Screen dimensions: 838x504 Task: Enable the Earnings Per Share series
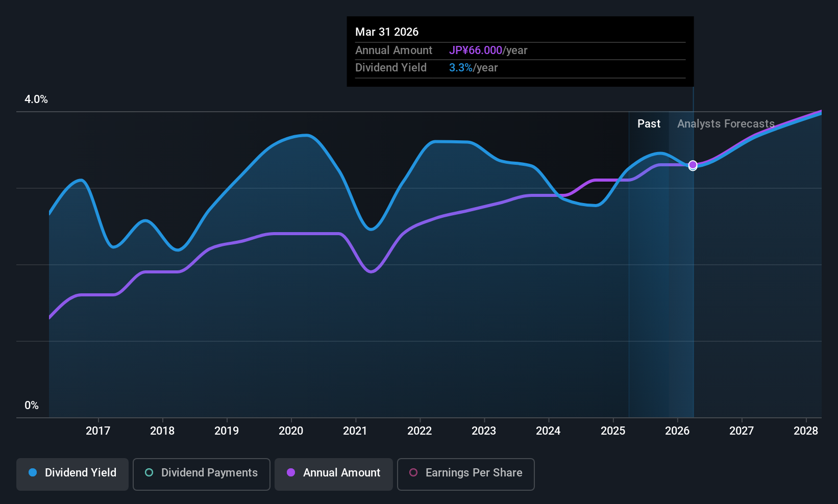point(465,473)
